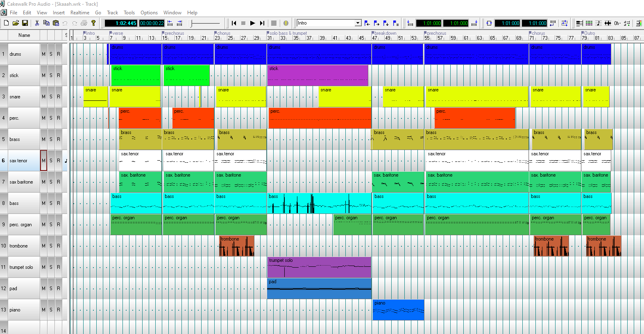Jump to 'solo bass & trumpet' marker

click(x=287, y=33)
